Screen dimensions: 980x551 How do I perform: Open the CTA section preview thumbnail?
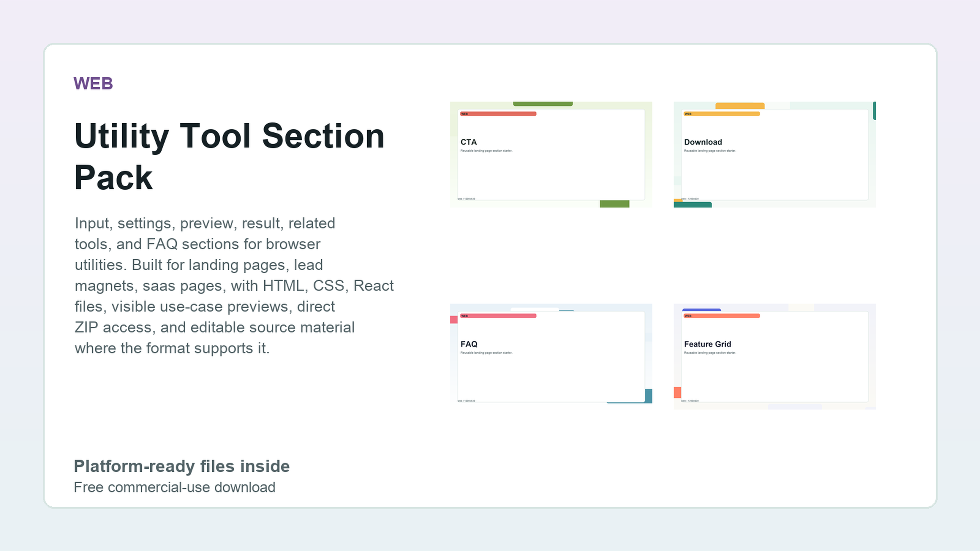tap(551, 154)
